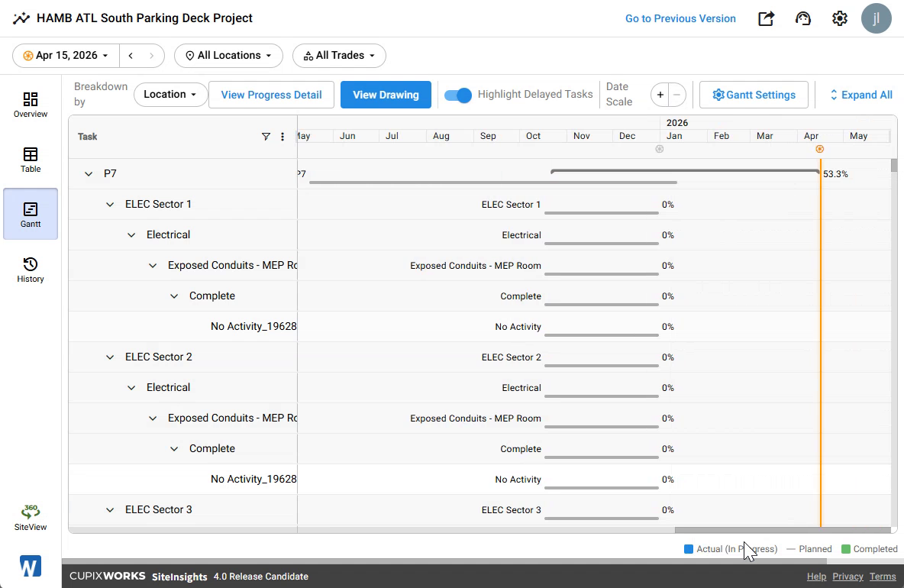Zoom out the date scale with minus
This screenshot has height=588, width=904.
click(676, 95)
